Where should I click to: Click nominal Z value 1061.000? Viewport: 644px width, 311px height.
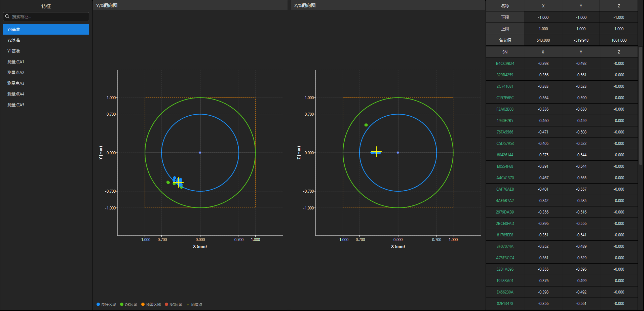pyautogui.click(x=619, y=40)
